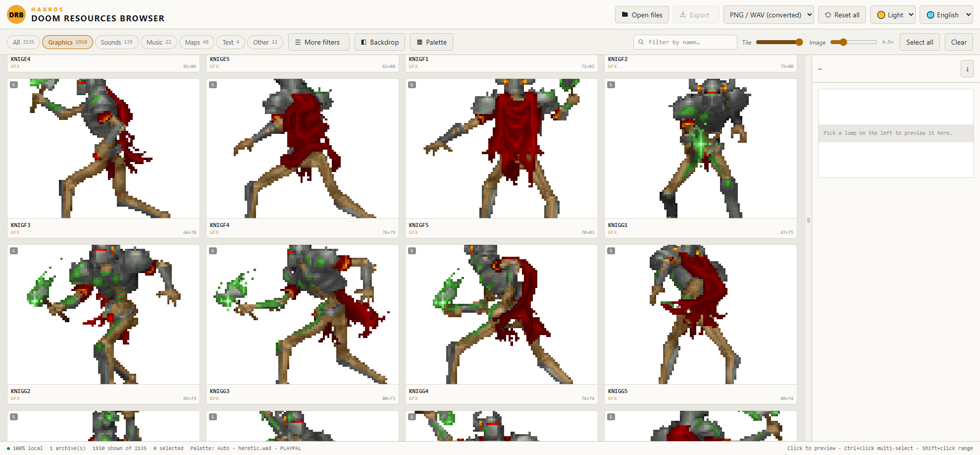980x455 pixels.
Task: Click the KNIGF1 tile label
Action: pos(418,59)
